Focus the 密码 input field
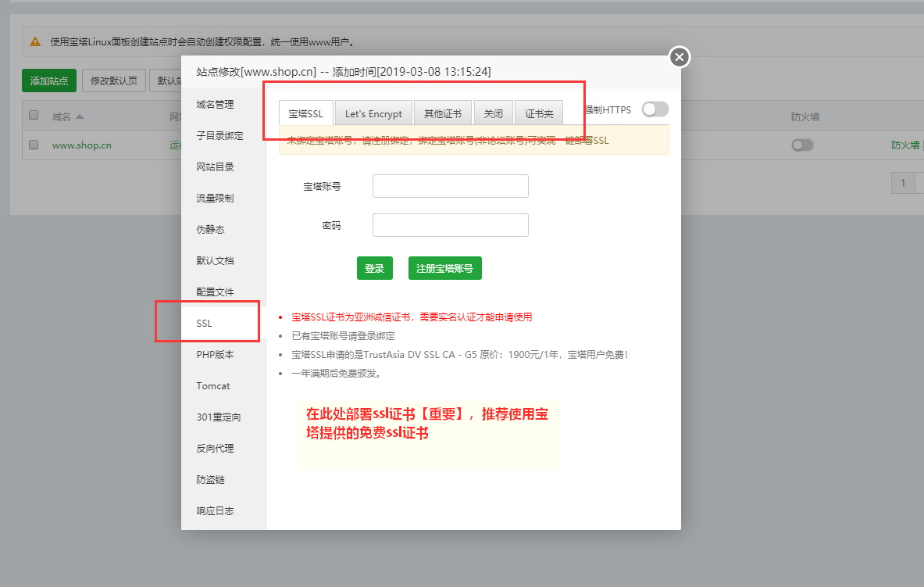 [x=450, y=225]
